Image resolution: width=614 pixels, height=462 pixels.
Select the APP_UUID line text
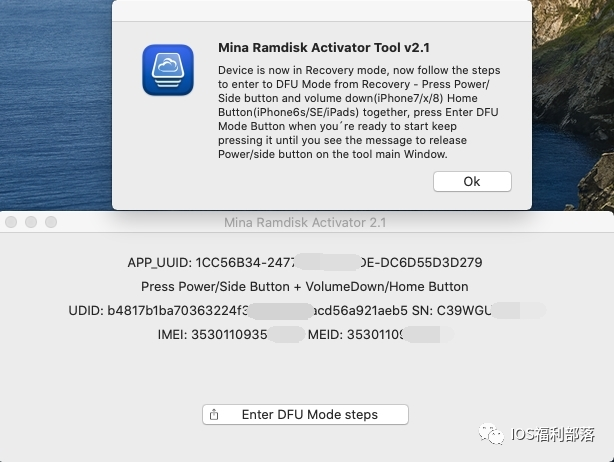[x=305, y=263]
